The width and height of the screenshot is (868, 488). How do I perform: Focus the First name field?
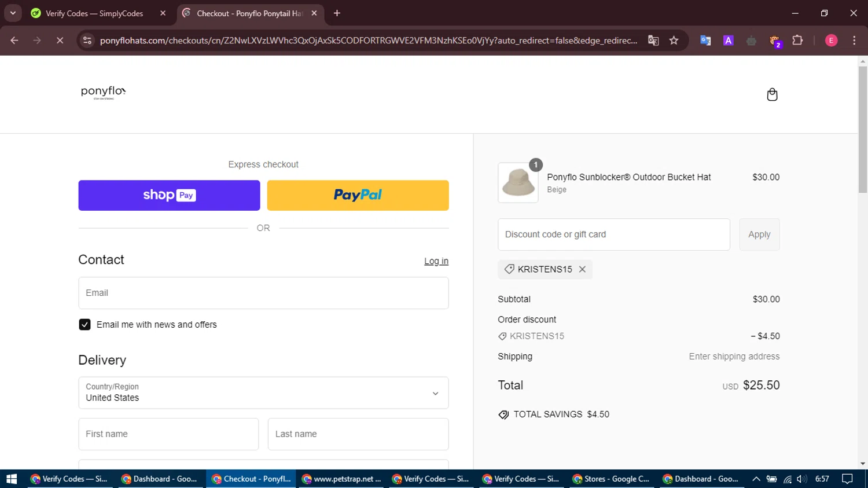click(x=168, y=434)
